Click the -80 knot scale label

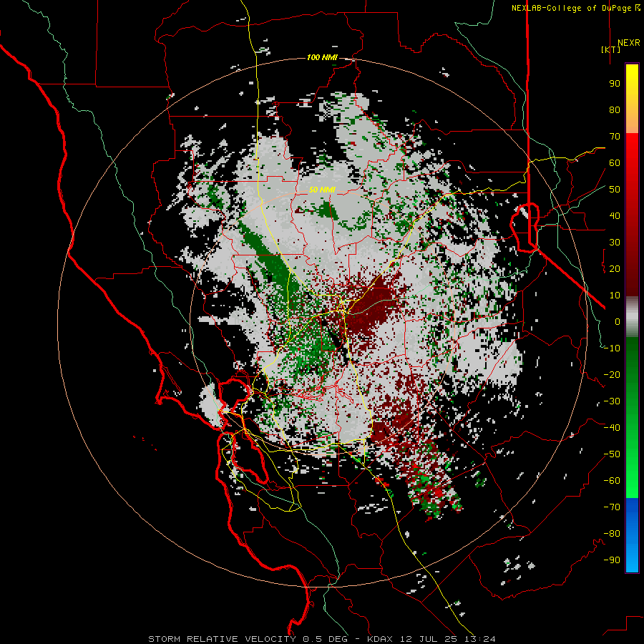tap(612, 534)
